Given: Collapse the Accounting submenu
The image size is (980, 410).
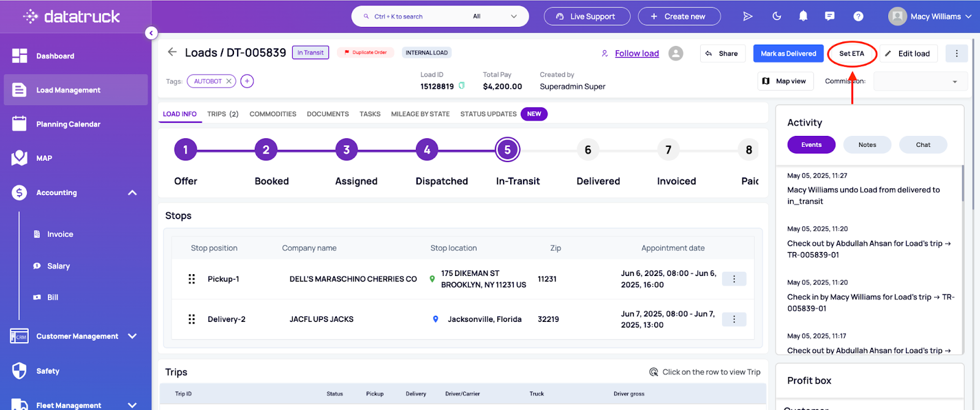Looking at the screenshot, I should click(x=132, y=193).
